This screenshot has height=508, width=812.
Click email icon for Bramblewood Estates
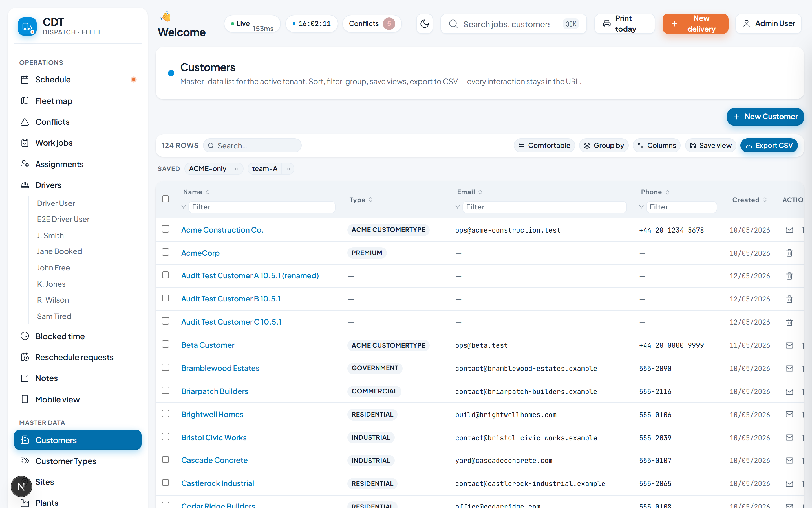pos(789,369)
